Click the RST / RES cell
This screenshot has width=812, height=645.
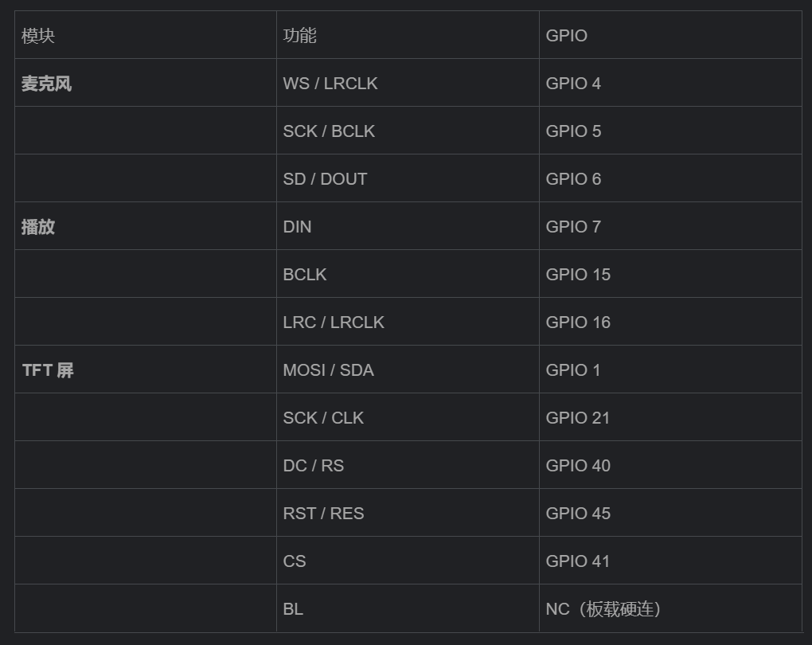408,512
